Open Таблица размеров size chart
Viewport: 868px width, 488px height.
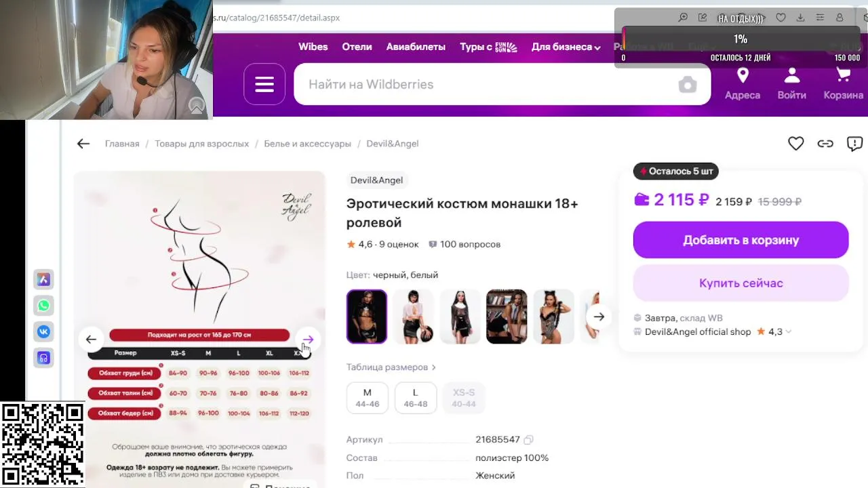pos(391,367)
